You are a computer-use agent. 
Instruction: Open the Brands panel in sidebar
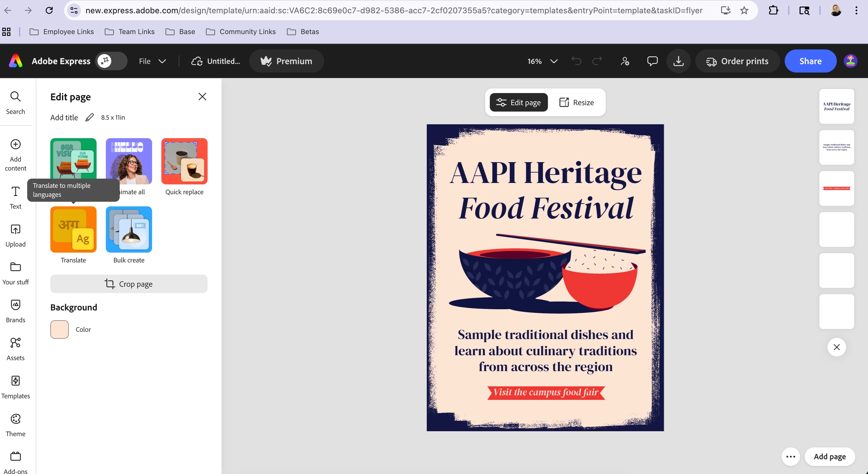pos(16,311)
